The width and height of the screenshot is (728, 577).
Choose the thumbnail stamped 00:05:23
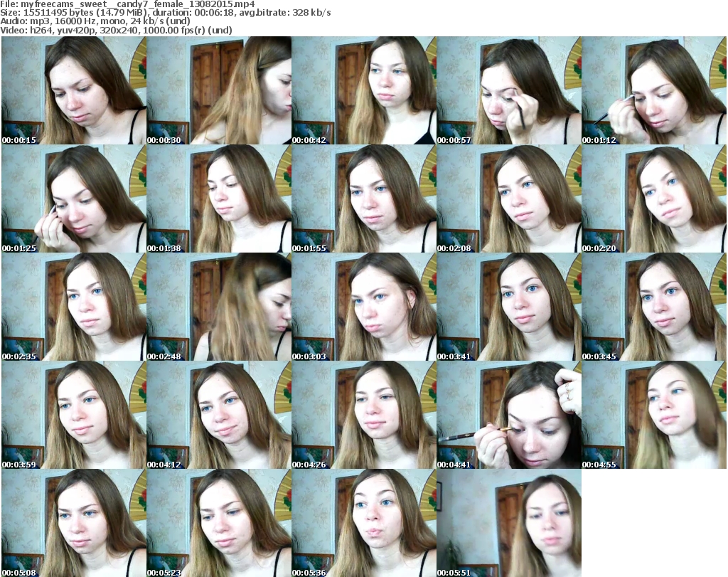tap(219, 523)
